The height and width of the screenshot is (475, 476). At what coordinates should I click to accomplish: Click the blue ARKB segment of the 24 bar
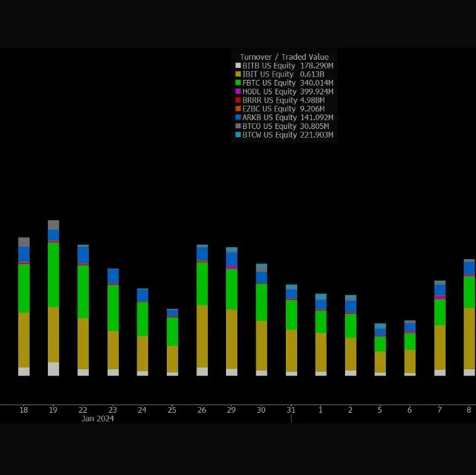[x=142, y=295]
